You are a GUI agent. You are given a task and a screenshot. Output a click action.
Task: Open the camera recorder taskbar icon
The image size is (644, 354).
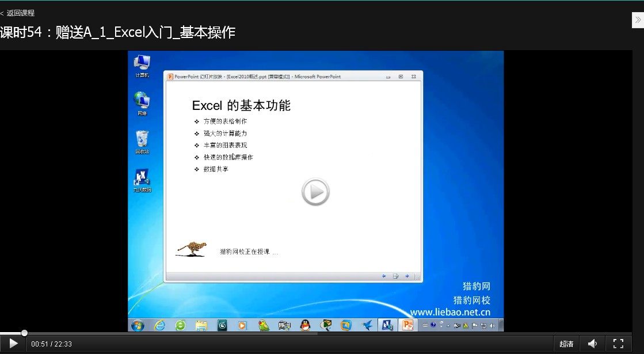point(284,326)
